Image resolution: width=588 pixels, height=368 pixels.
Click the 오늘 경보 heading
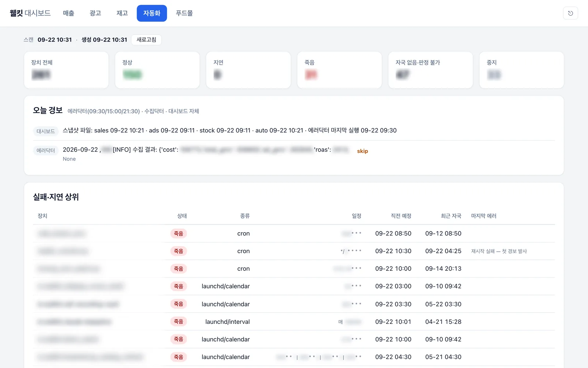48,110
